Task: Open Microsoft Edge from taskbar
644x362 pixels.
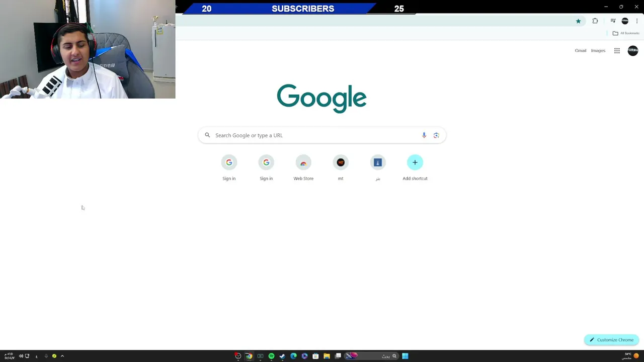Action: point(293,356)
